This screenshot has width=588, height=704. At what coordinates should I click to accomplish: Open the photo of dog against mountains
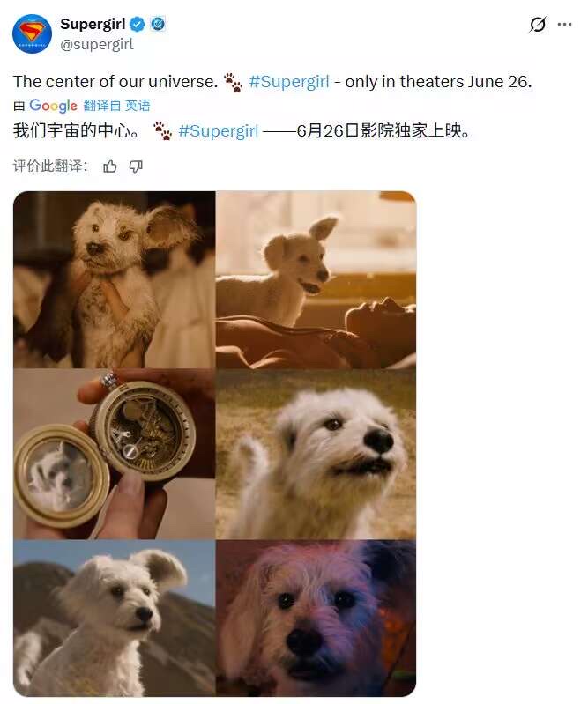114,619
